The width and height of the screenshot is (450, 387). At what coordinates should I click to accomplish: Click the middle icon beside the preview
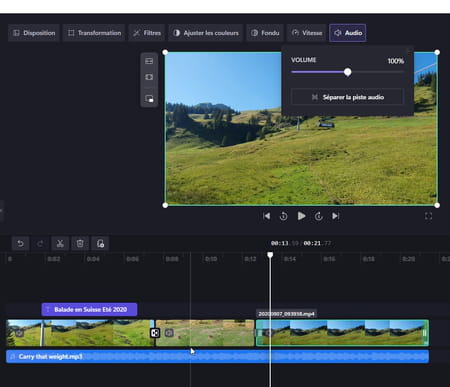coord(149,77)
